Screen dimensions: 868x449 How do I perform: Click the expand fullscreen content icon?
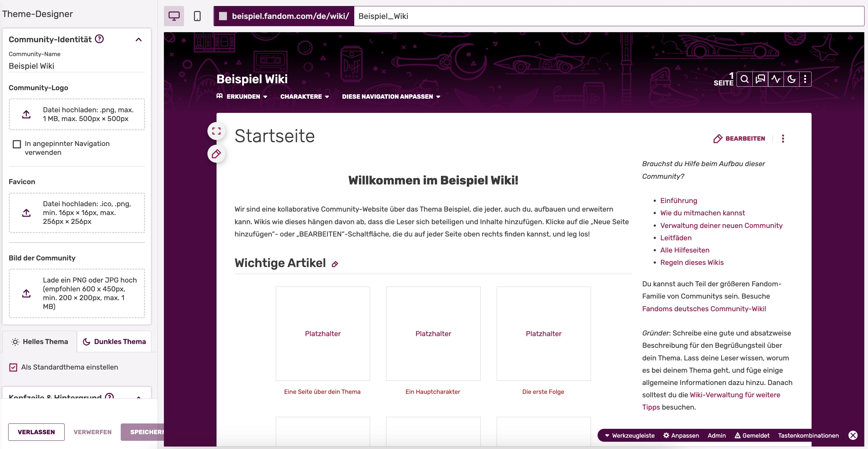click(216, 131)
